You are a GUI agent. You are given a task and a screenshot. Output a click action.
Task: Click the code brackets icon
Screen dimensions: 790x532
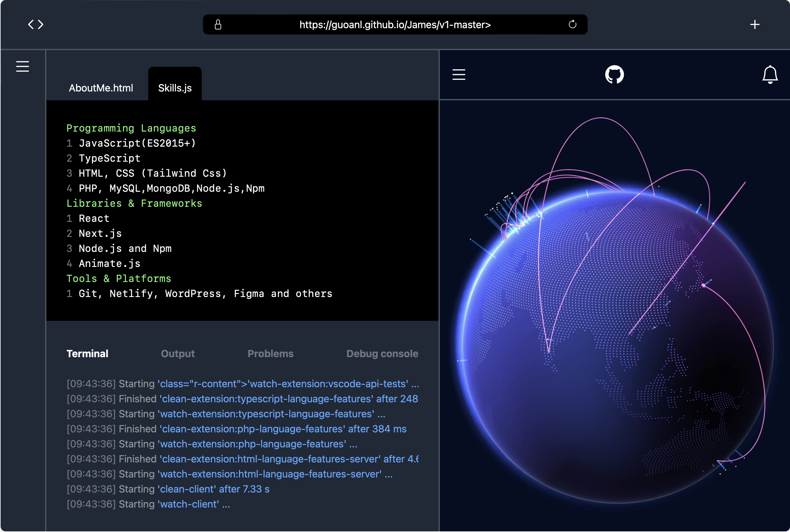(36, 24)
